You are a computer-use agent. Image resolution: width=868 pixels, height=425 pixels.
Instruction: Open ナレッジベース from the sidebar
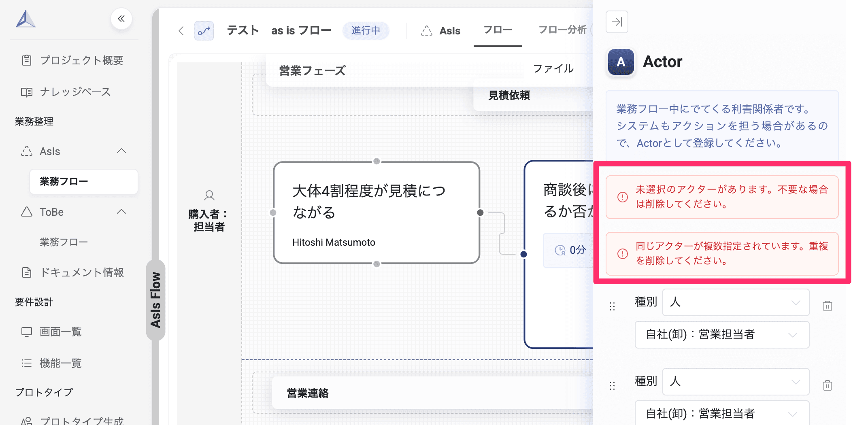[x=74, y=92]
